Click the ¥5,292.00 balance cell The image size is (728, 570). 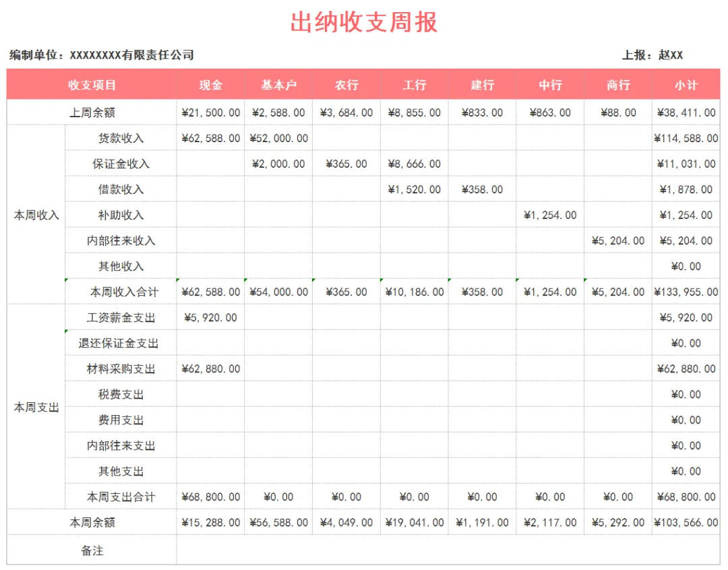(618, 522)
